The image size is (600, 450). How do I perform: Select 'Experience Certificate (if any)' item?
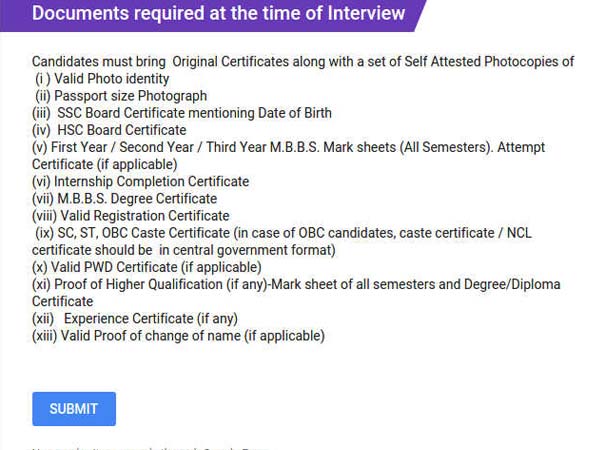tap(135, 319)
